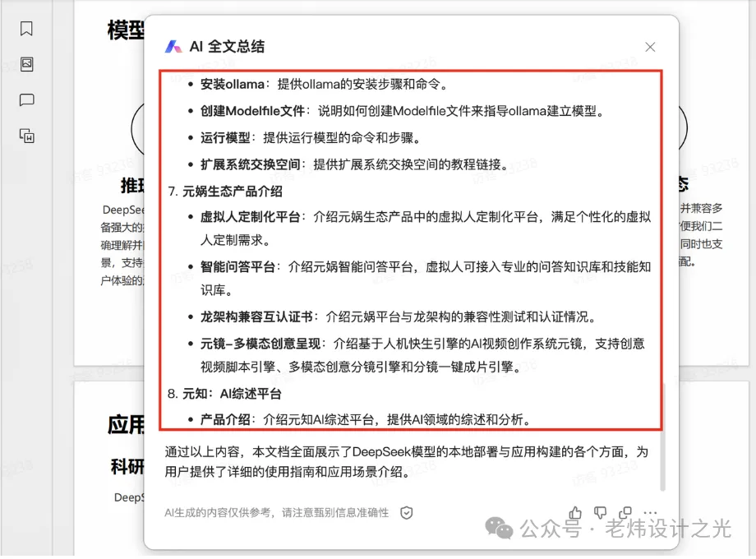Open the comments sidebar icon
The width and height of the screenshot is (756, 559).
click(x=26, y=99)
